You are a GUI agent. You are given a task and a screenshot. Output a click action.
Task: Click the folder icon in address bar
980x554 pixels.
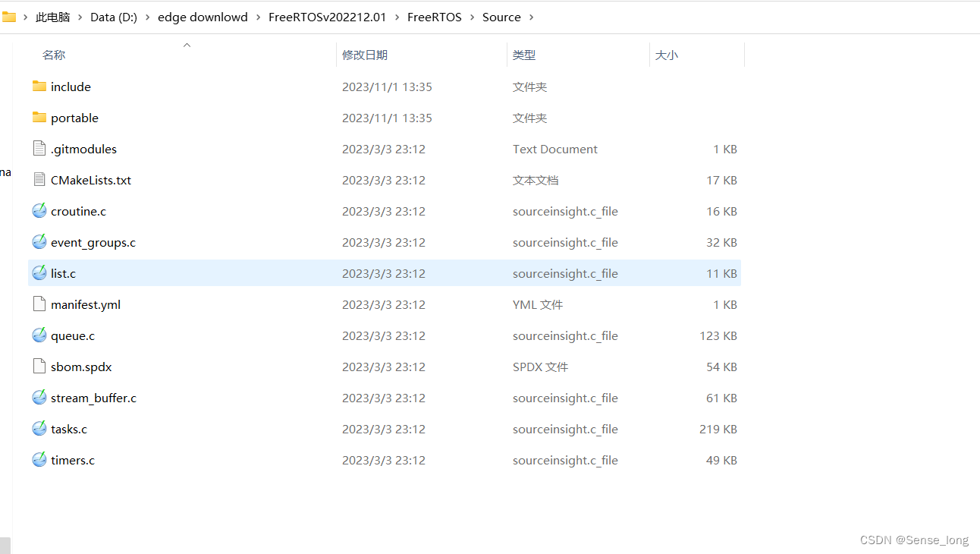(x=8, y=17)
